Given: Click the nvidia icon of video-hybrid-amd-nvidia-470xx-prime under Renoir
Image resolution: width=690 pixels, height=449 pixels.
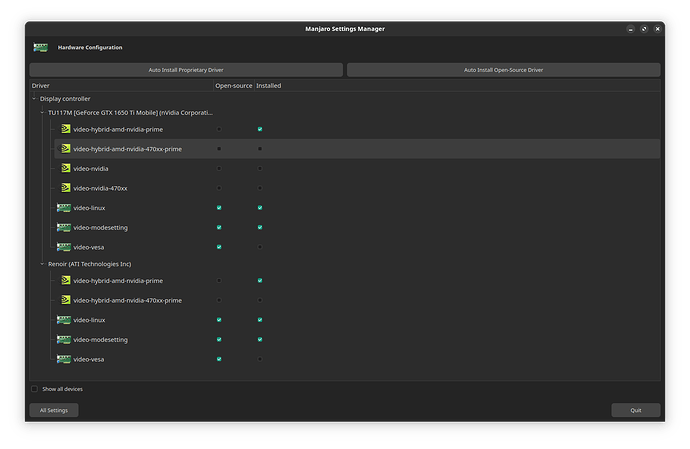Looking at the screenshot, I should pos(66,300).
